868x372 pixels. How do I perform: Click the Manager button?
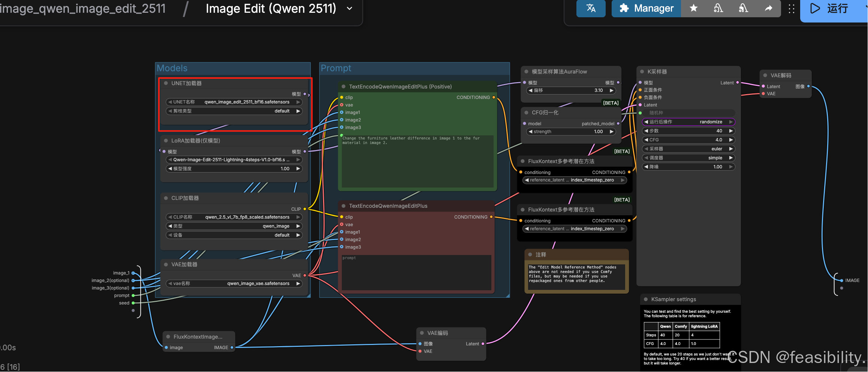[646, 8]
